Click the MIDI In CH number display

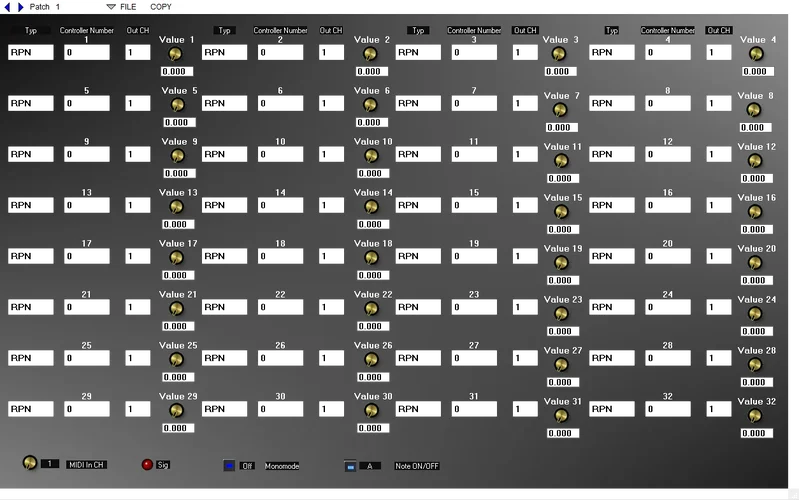tap(50, 464)
